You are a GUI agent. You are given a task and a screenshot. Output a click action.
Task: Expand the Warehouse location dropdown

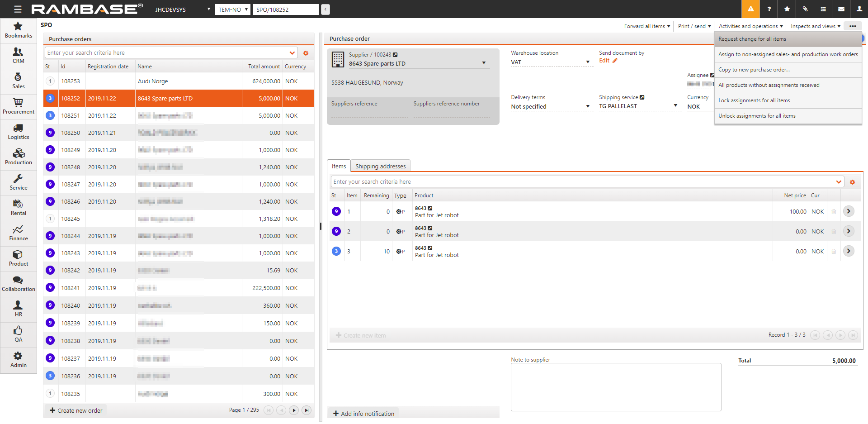tap(588, 62)
